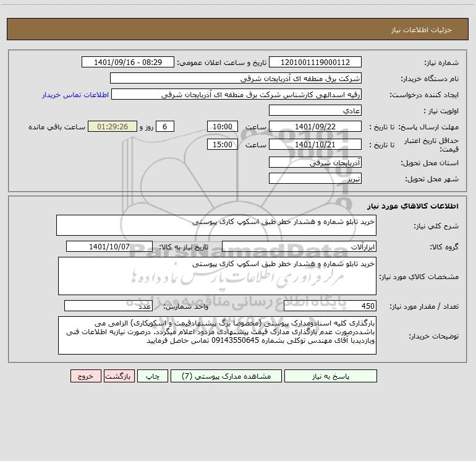Click شرح کلی نیاز description box
The height and width of the screenshot is (461, 476).
[x=216, y=225]
